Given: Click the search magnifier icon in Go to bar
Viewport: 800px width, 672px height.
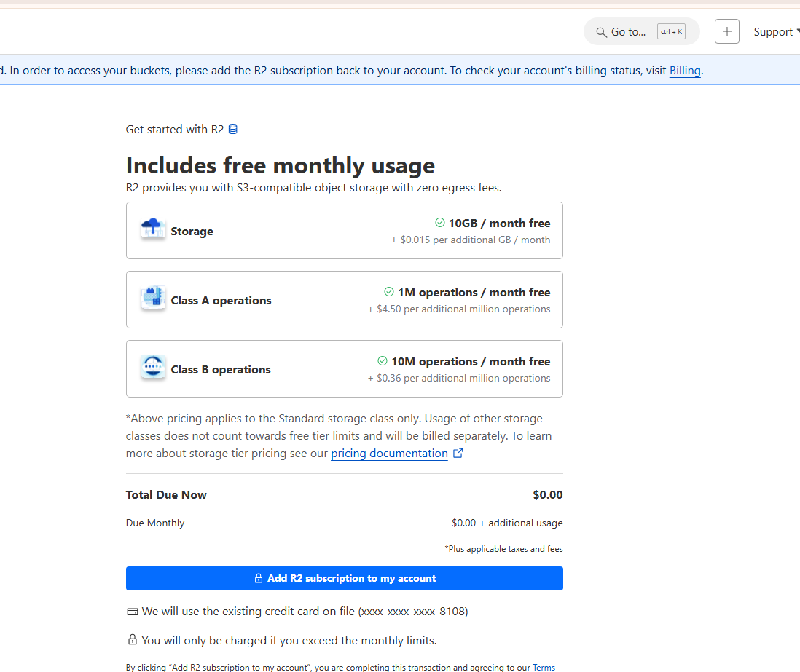Looking at the screenshot, I should tap(600, 31).
